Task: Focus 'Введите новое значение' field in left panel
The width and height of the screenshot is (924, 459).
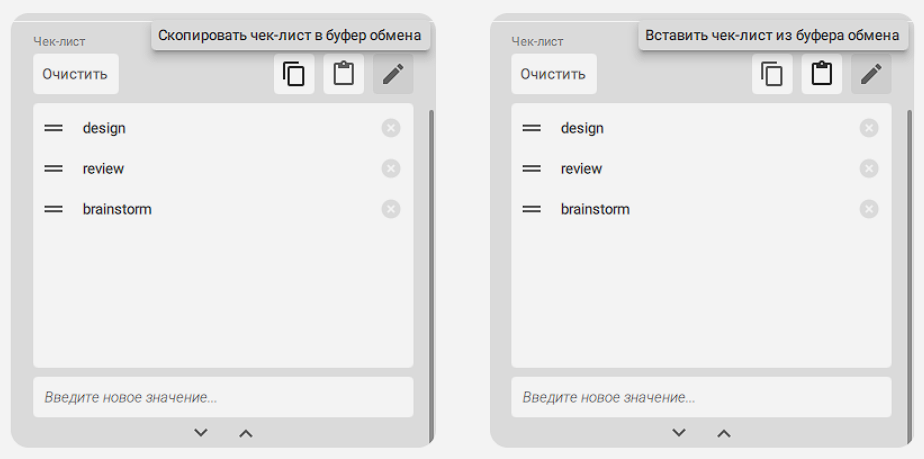Action: [223, 397]
